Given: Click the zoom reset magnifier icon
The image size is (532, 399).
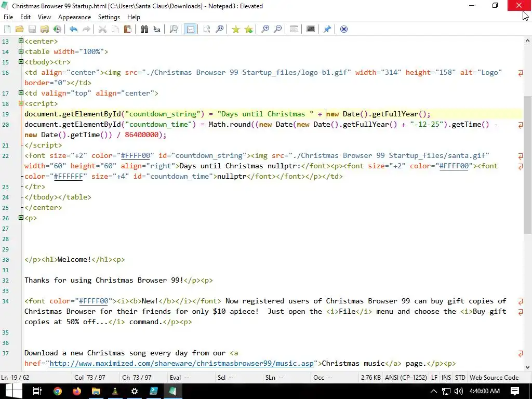Looking at the screenshot, I should 220,29.
